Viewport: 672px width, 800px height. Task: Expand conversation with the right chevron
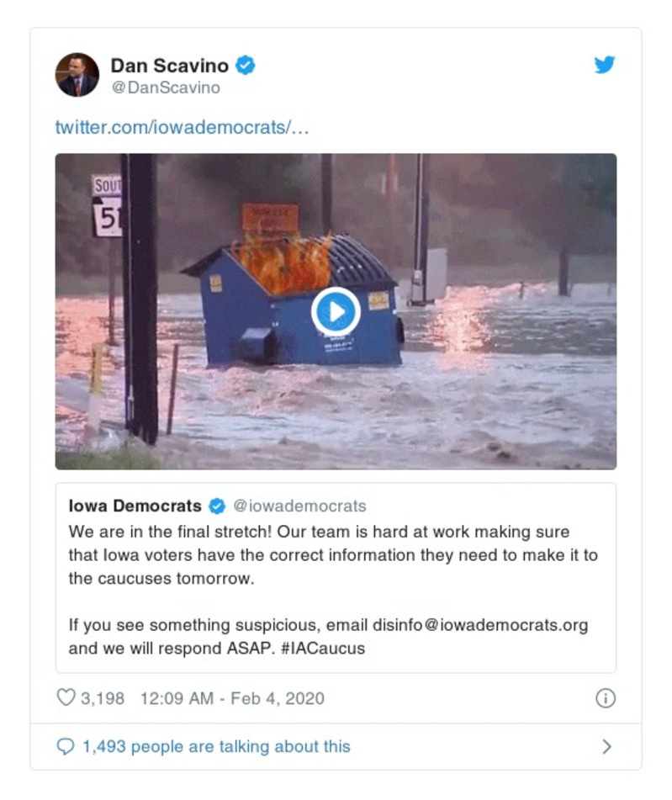[606, 747]
